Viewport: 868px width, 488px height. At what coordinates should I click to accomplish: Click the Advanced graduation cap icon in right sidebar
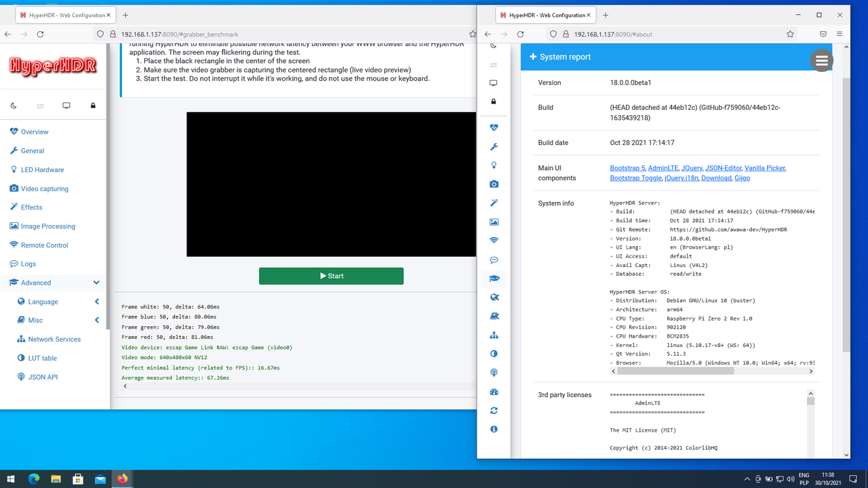[x=494, y=279]
